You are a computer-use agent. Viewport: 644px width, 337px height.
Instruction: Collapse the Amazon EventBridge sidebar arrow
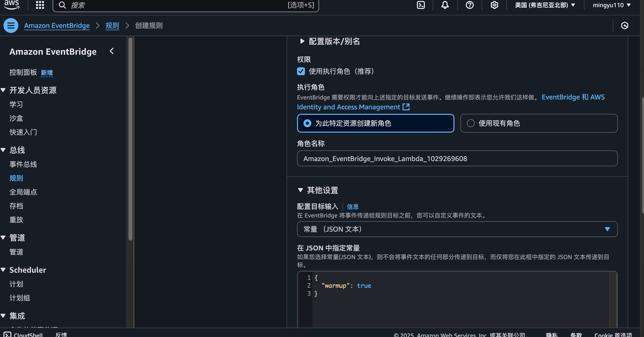[x=112, y=51]
